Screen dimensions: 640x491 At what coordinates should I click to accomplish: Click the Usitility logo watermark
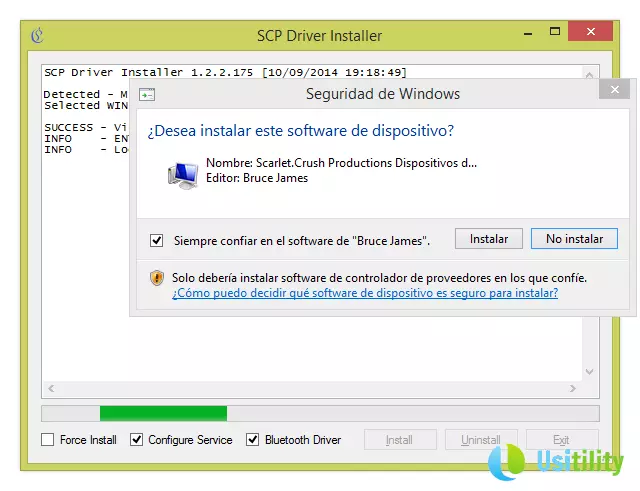point(558,463)
